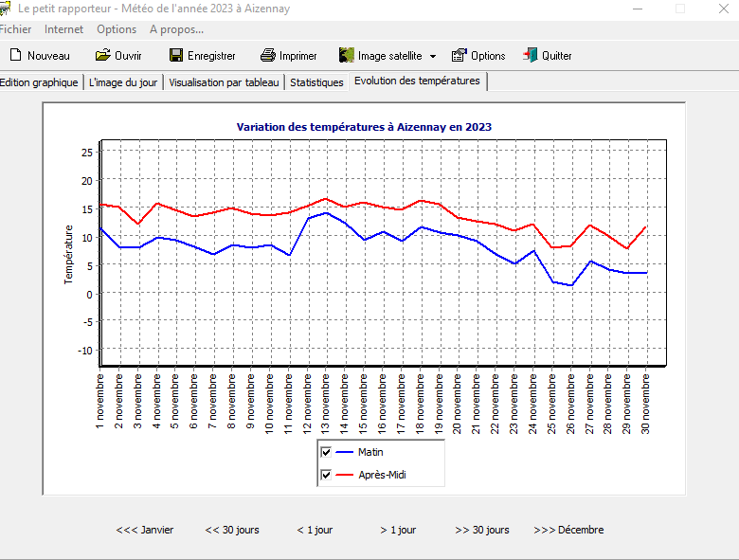
Task: Click the Nouveau document icon
Action: coord(15,55)
